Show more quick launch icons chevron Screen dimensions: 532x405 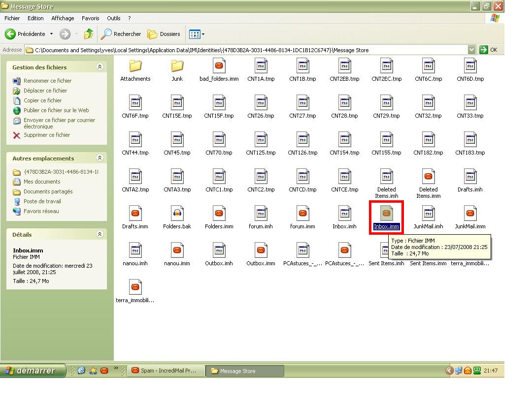(x=116, y=368)
